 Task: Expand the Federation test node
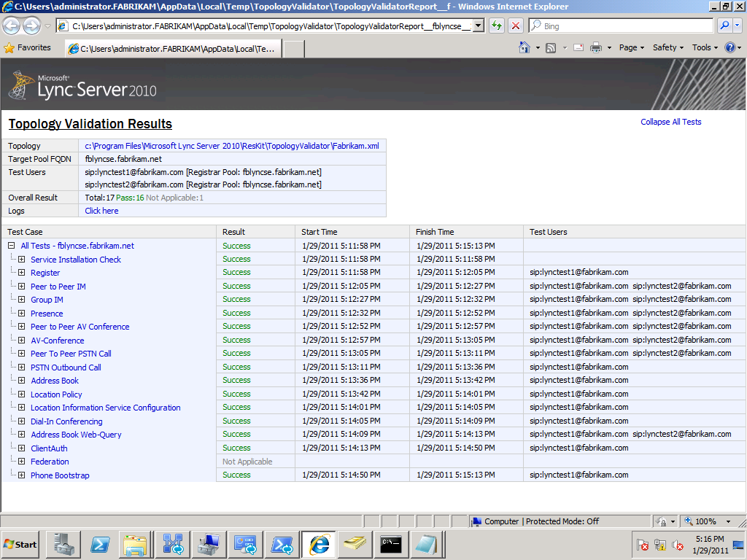pyautogui.click(x=21, y=462)
